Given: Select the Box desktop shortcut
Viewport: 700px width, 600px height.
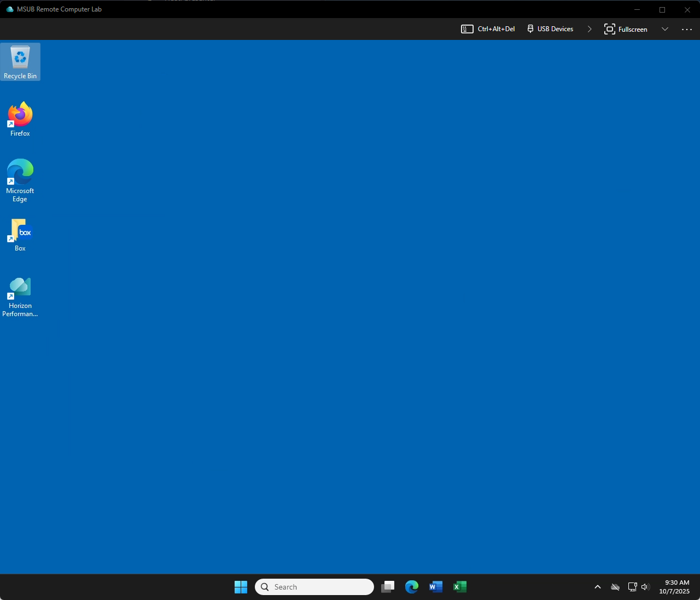Looking at the screenshot, I should click(20, 235).
